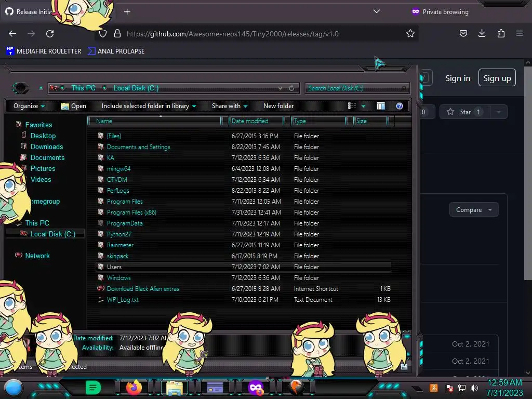Open File Explorer taskbar icon
Image resolution: width=532 pixels, height=399 pixels.
pyautogui.click(x=175, y=388)
